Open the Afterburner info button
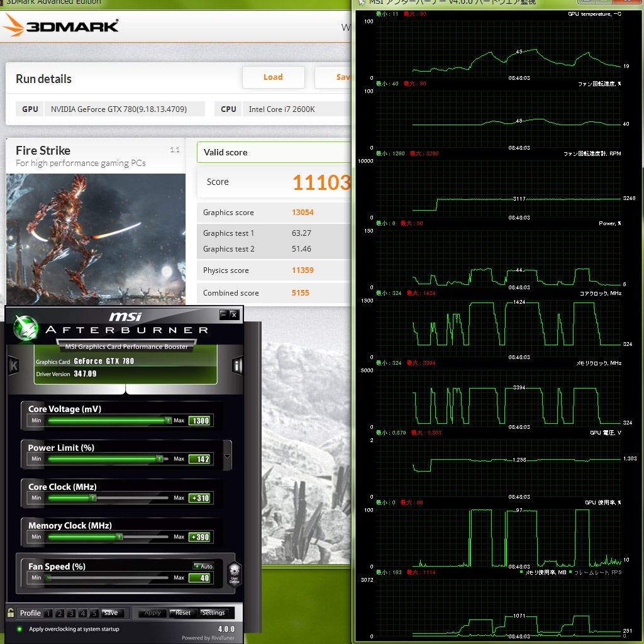This screenshot has height=644, width=644. click(x=237, y=365)
